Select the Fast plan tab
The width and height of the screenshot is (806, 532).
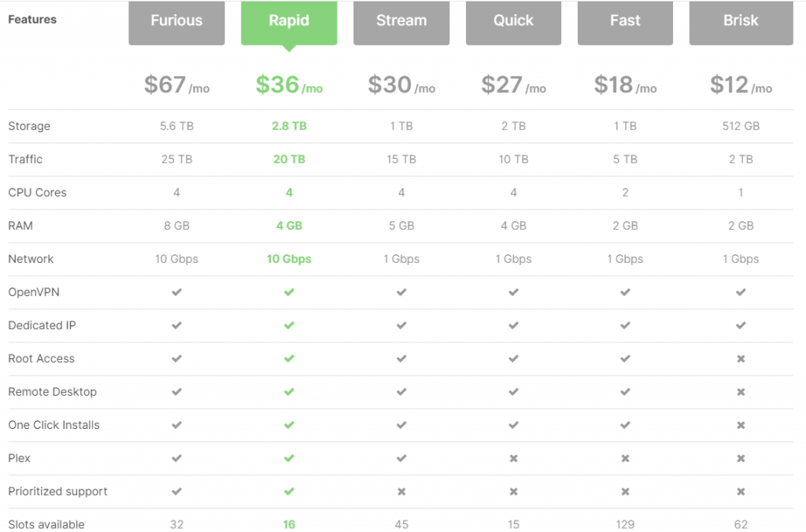625,21
